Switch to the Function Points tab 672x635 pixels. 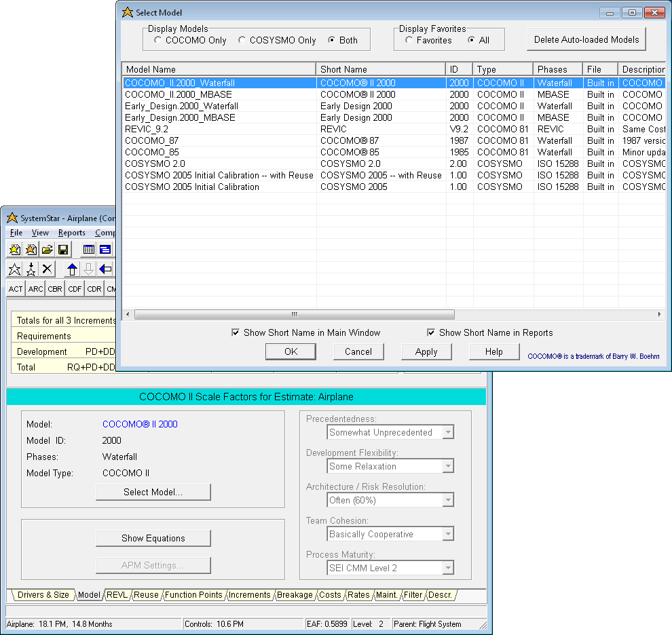193,595
